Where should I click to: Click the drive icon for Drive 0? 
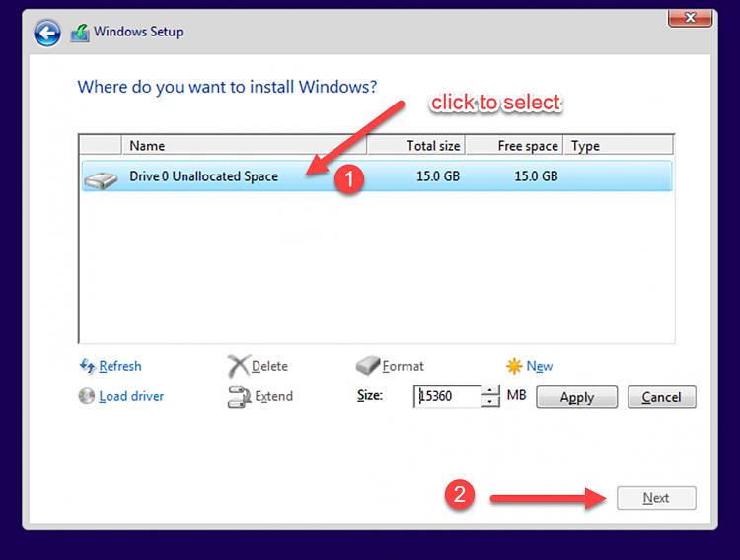[x=101, y=180]
